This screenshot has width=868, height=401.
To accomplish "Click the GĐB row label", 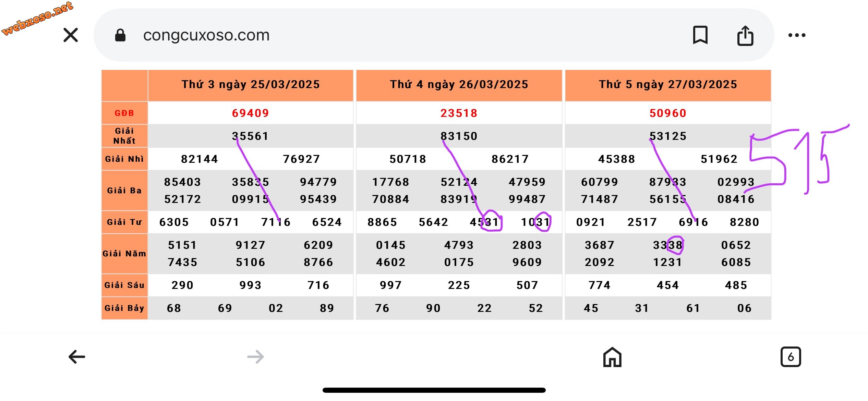I will pos(124,113).
